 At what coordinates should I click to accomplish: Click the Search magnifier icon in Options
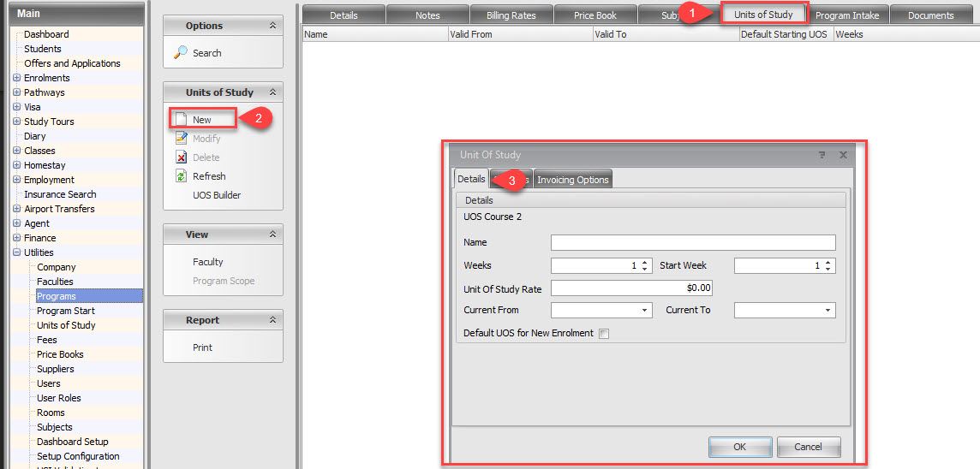[x=181, y=53]
